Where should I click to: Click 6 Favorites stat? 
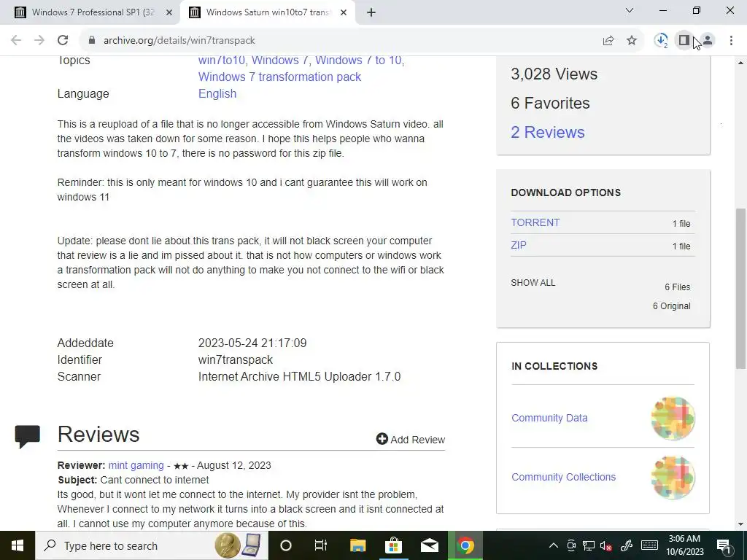coord(550,104)
